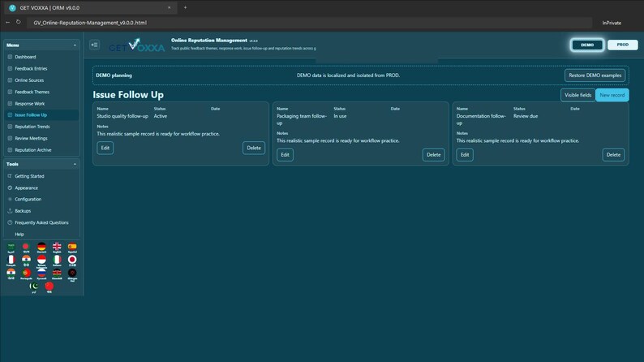Select Issue Follow Up in sidebar
The height and width of the screenshot is (362, 644).
coord(41,115)
